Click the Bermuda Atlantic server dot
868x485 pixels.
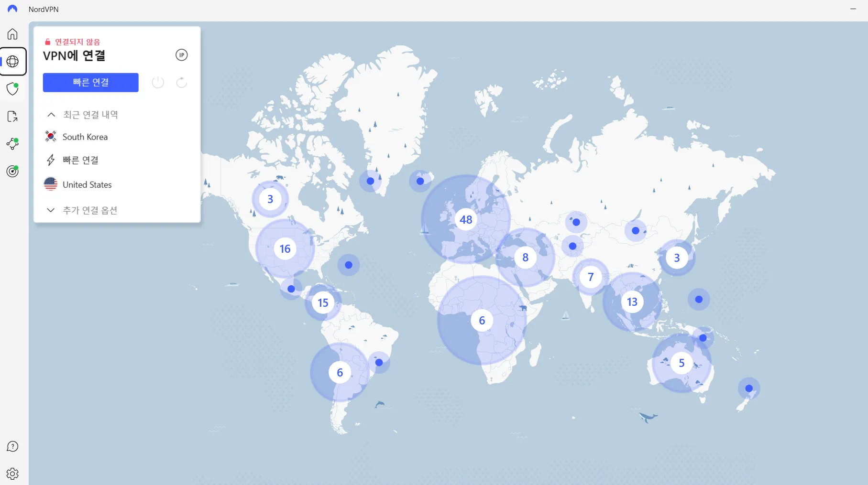tap(349, 265)
